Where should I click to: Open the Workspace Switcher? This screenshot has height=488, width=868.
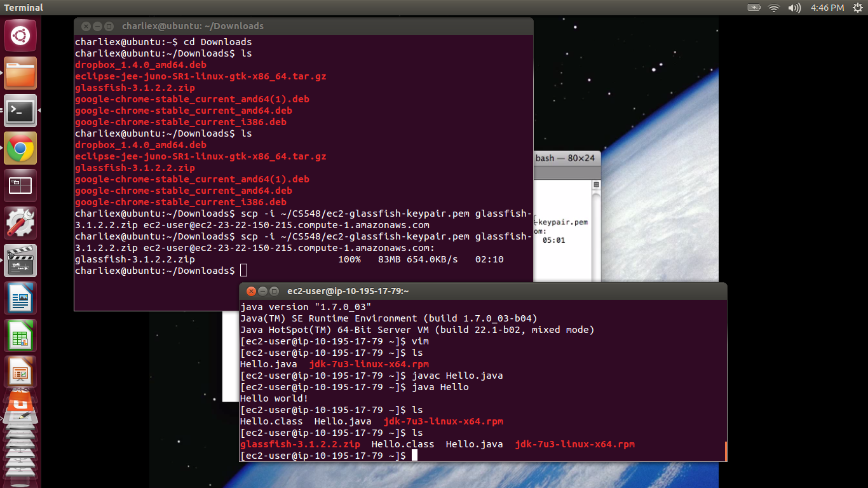(20, 185)
